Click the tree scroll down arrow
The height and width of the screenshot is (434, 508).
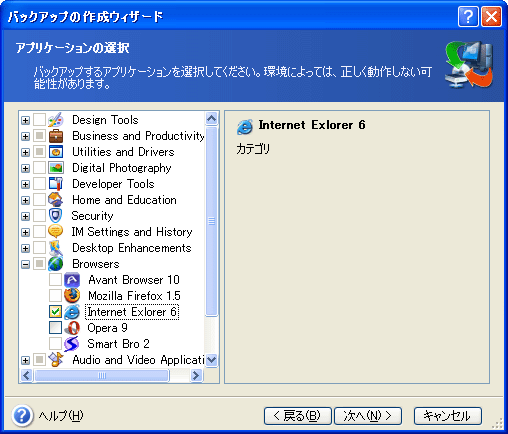(212, 360)
